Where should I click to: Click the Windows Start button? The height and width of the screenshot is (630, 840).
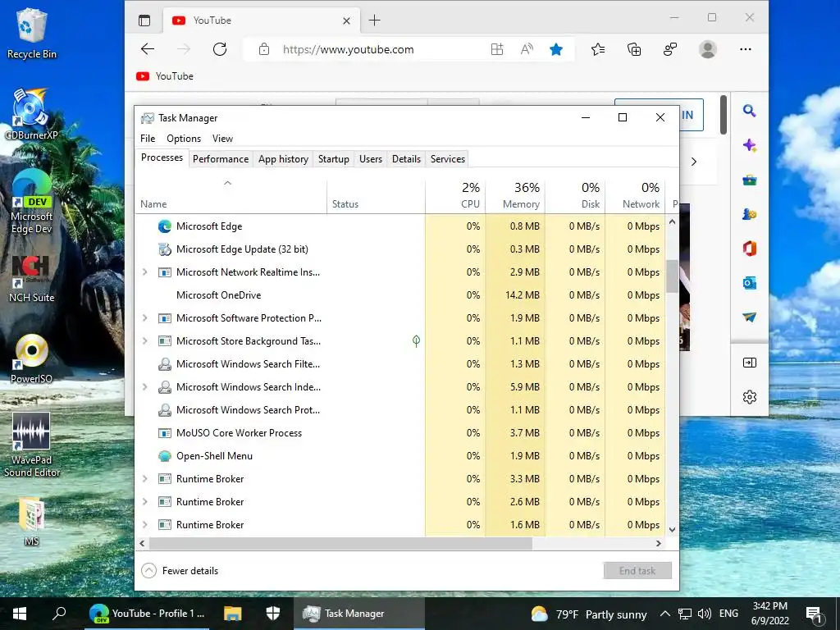[x=20, y=614]
